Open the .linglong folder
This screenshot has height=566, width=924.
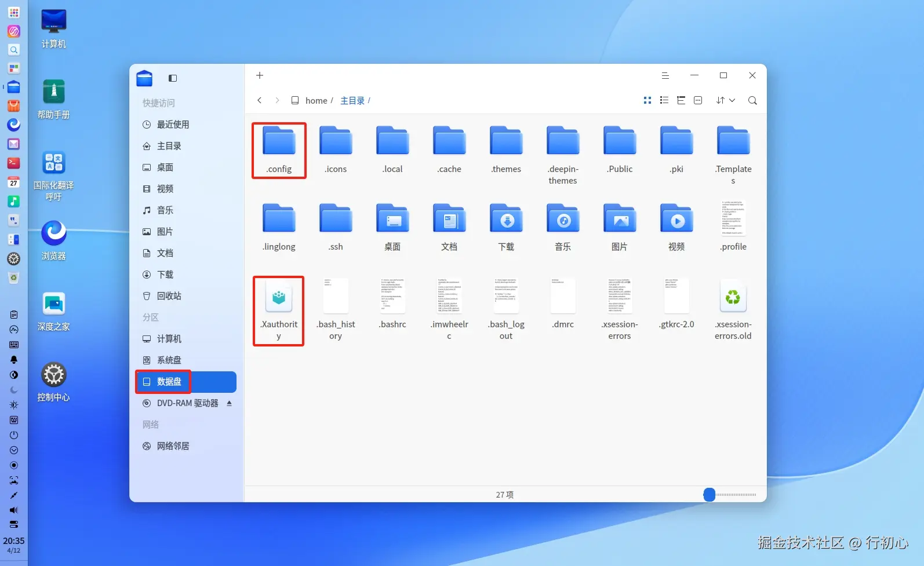coord(279,227)
